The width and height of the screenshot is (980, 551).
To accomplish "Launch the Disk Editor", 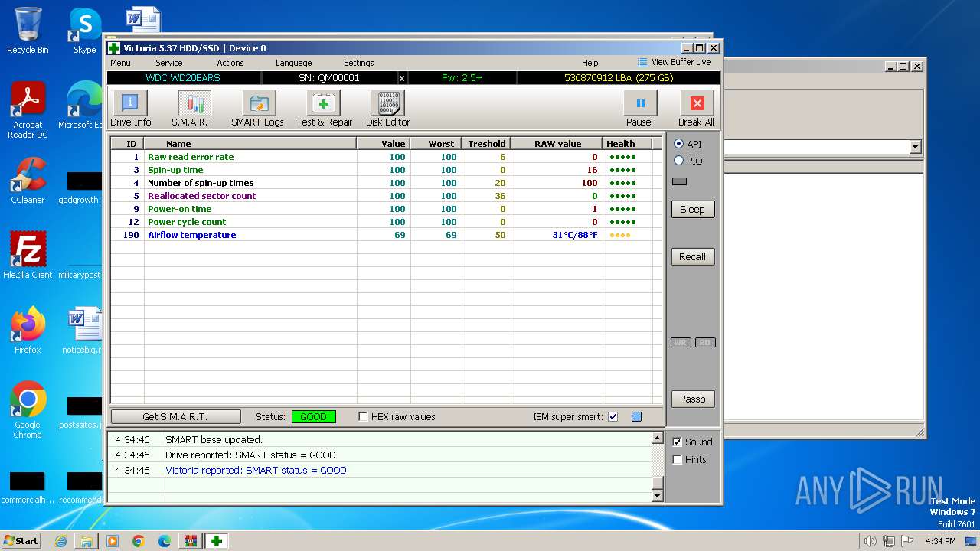I will click(387, 108).
